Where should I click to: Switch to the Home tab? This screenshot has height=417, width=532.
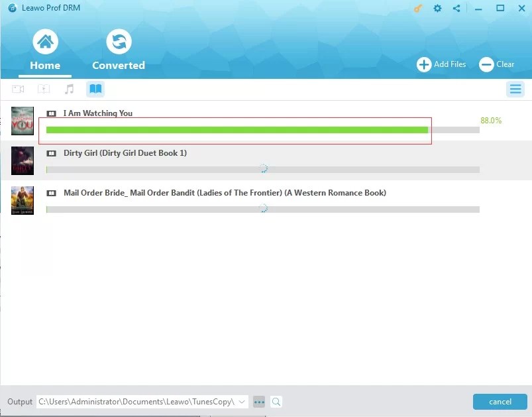(44, 48)
